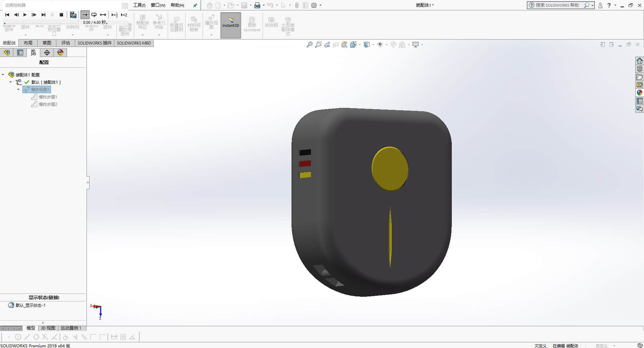Set playback to half speed
Viewport: 644px width, 348px height.
tap(115, 15)
